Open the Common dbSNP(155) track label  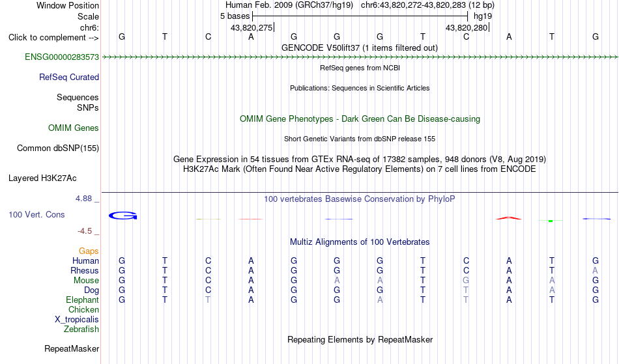(x=57, y=148)
